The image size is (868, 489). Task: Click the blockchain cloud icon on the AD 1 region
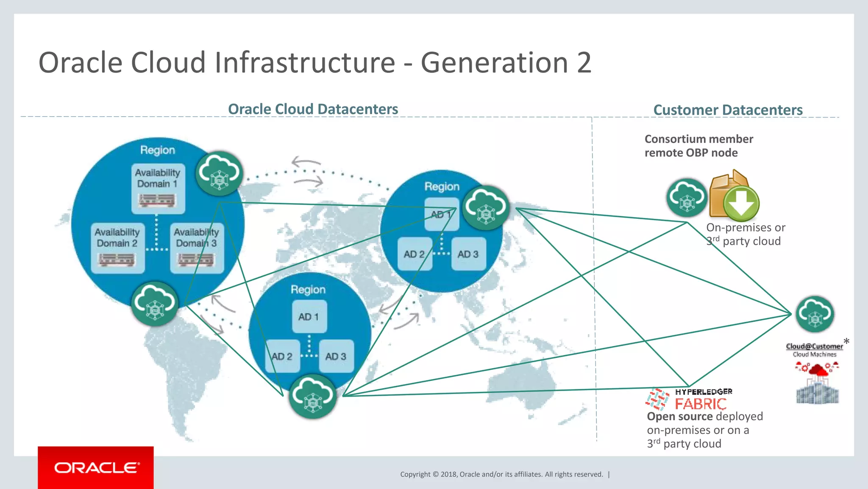[486, 207]
